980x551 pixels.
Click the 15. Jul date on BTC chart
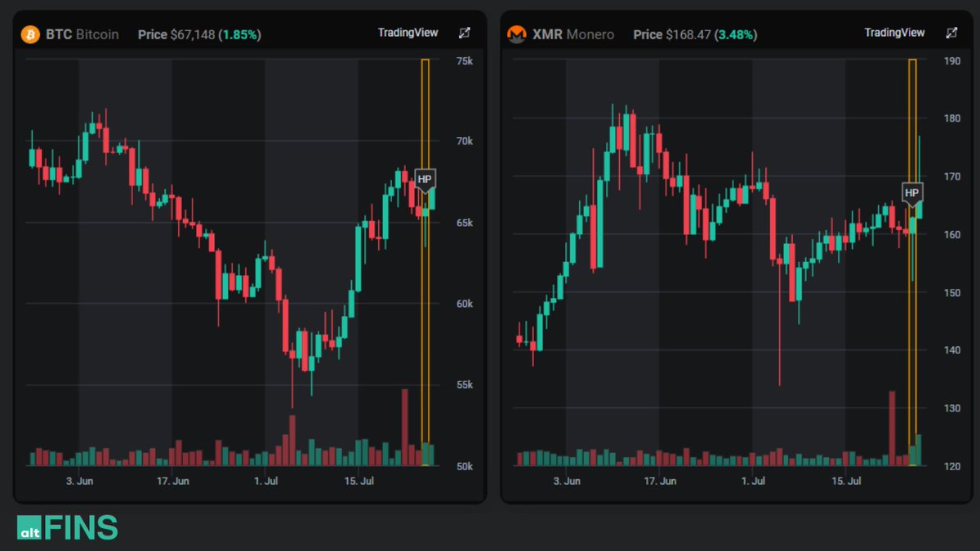click(359, 482)
